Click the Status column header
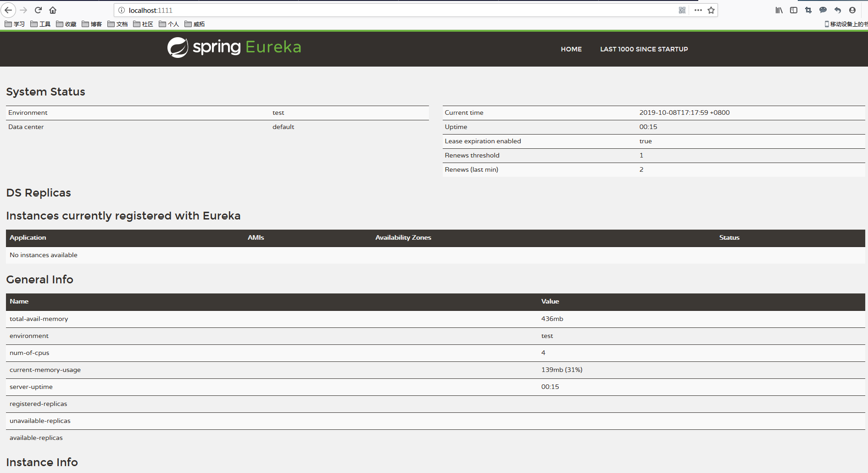Screen dimensions: 868x473 pyautogui.click(x=729, y=237)
